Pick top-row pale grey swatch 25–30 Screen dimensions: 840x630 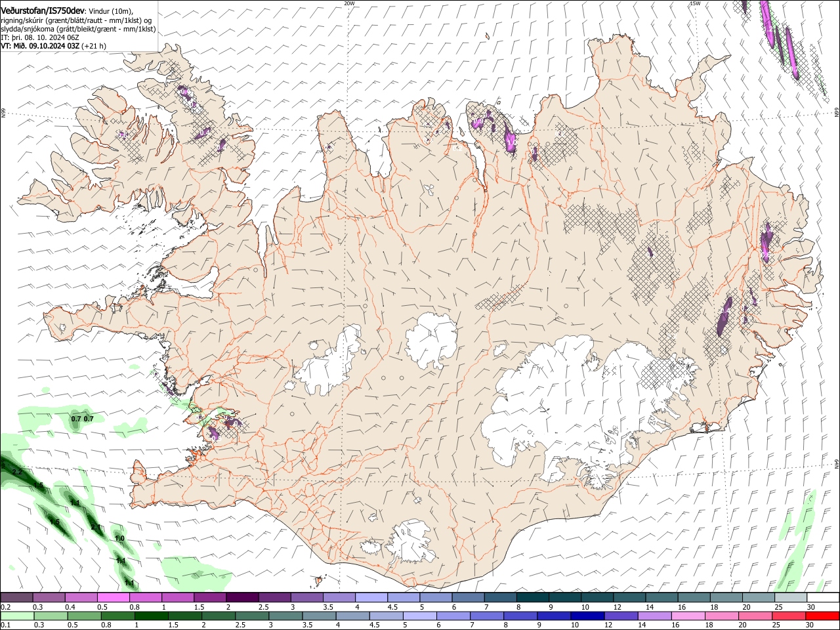pyautogui.click(x=791, y=598)
